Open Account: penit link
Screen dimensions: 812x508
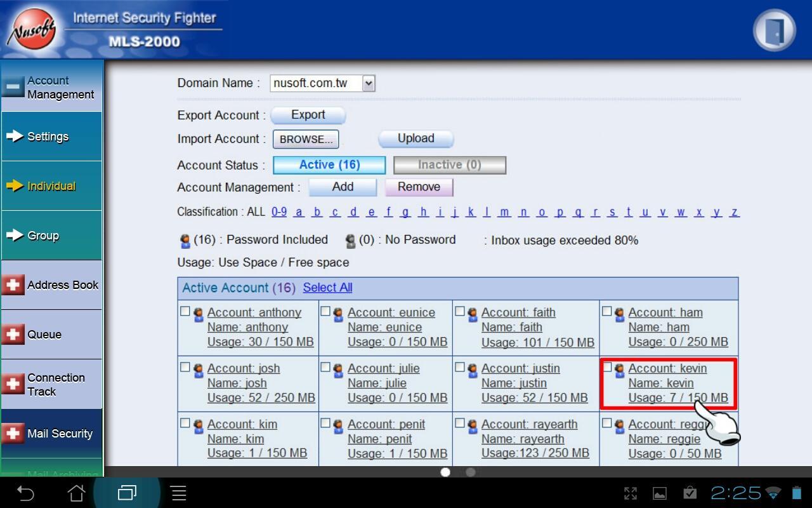(386, 424)
